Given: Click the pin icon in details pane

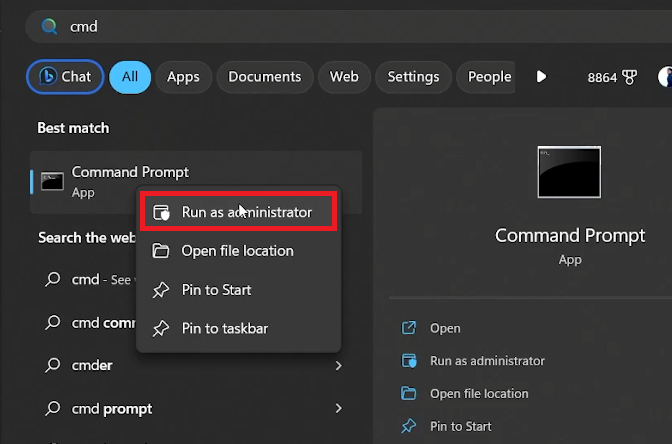Looking at the screenshot, I should point(408,426).
